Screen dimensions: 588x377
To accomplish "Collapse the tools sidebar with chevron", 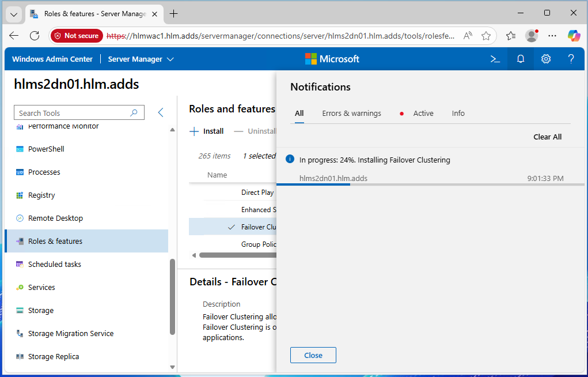I will point(161,113).
